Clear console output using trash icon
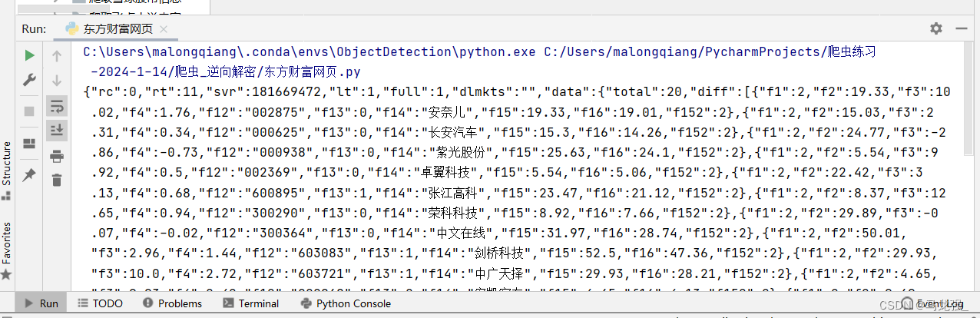The image size is (980, 318). click(57, 181)
